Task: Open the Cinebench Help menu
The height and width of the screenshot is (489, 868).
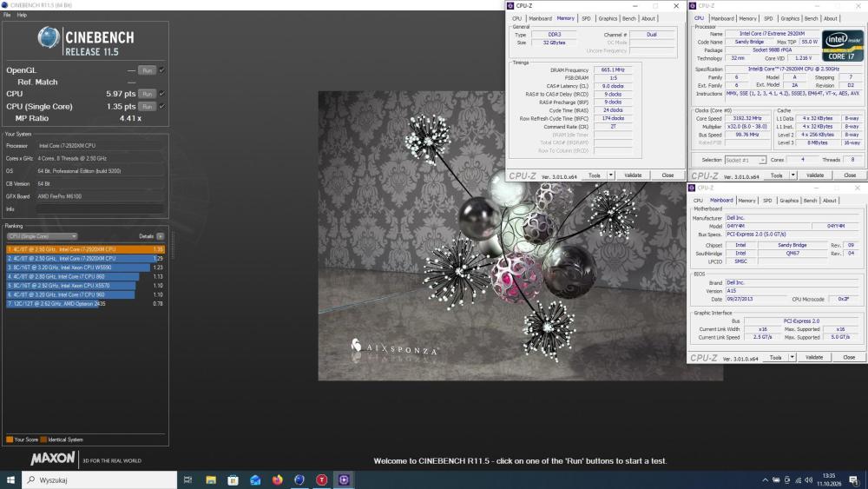Action: point(22,15)
